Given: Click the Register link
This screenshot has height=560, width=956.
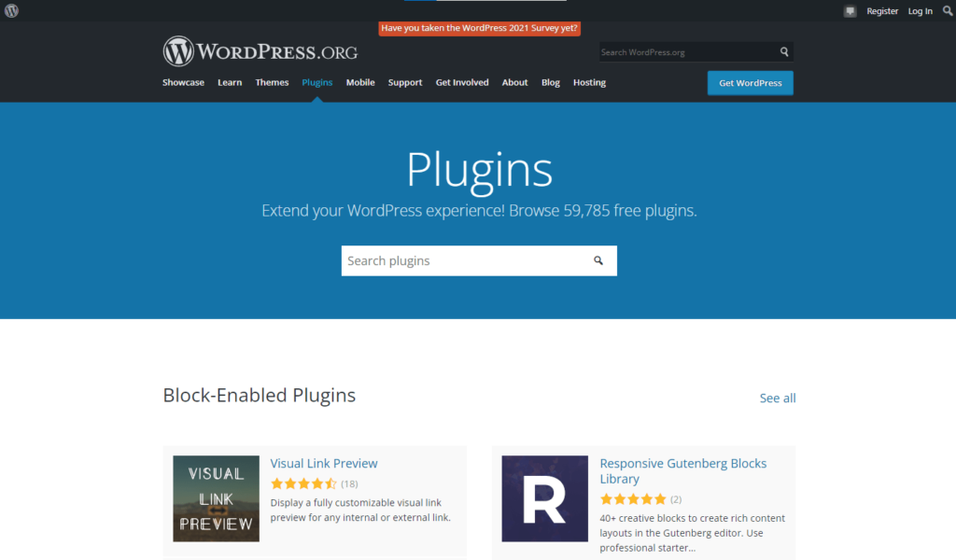Looking at the screenshot, I should (882, 10).
